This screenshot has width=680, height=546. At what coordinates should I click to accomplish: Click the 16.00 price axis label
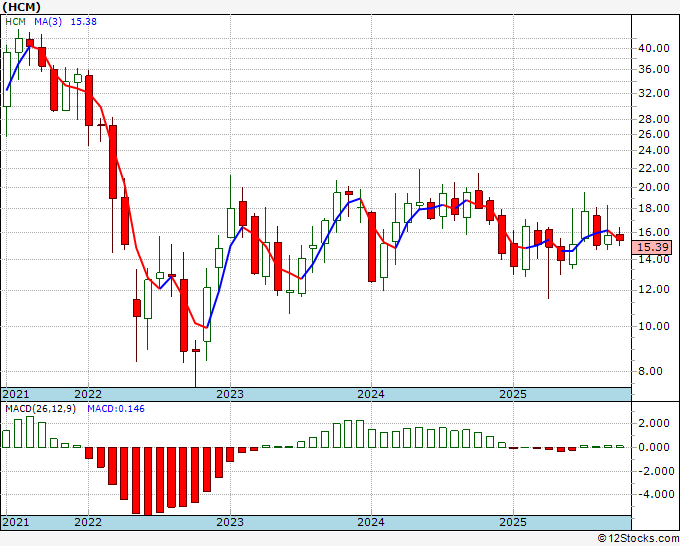point(654,232)
